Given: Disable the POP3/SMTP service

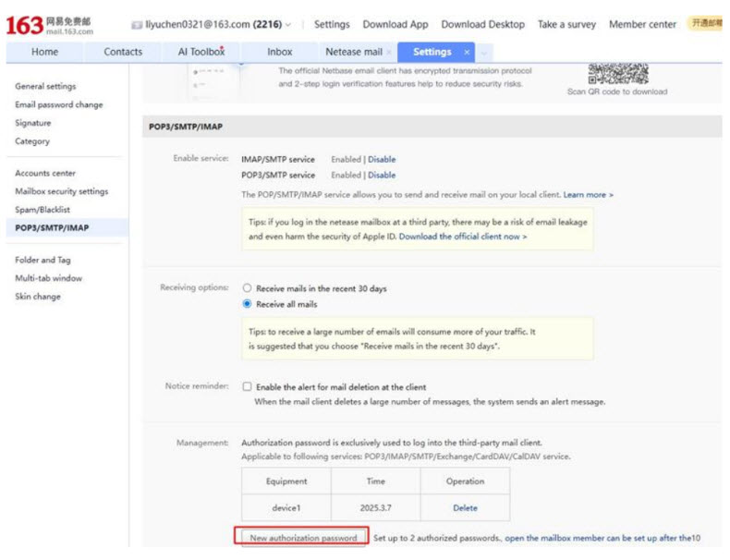Looking at the screenshot, I should click(x=382, y=175).
